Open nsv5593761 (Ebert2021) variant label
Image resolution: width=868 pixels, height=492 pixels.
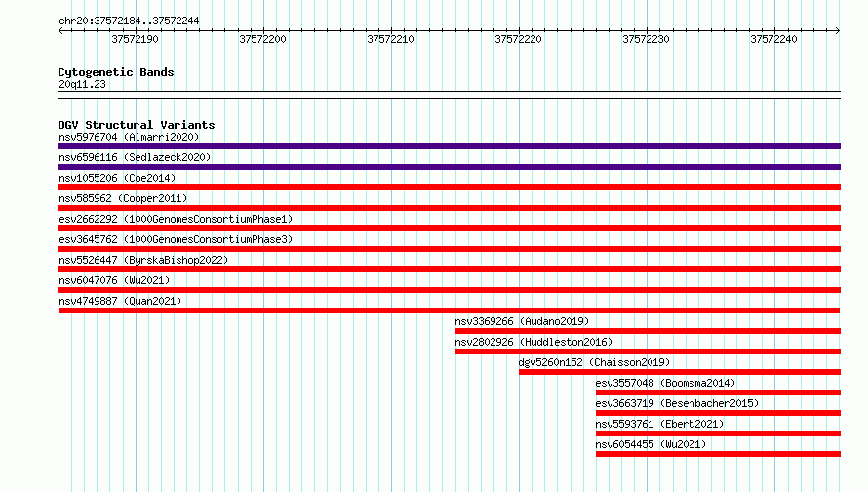(x=660, y=424)
